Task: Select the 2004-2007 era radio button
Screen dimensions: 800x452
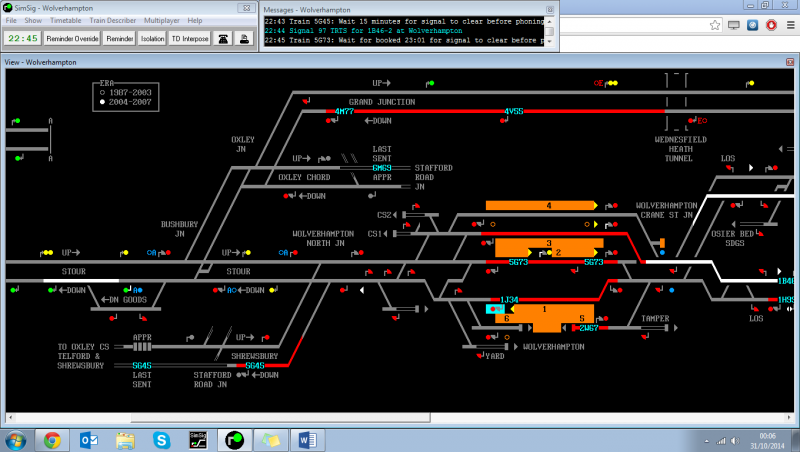Action: tap(103, 102)
